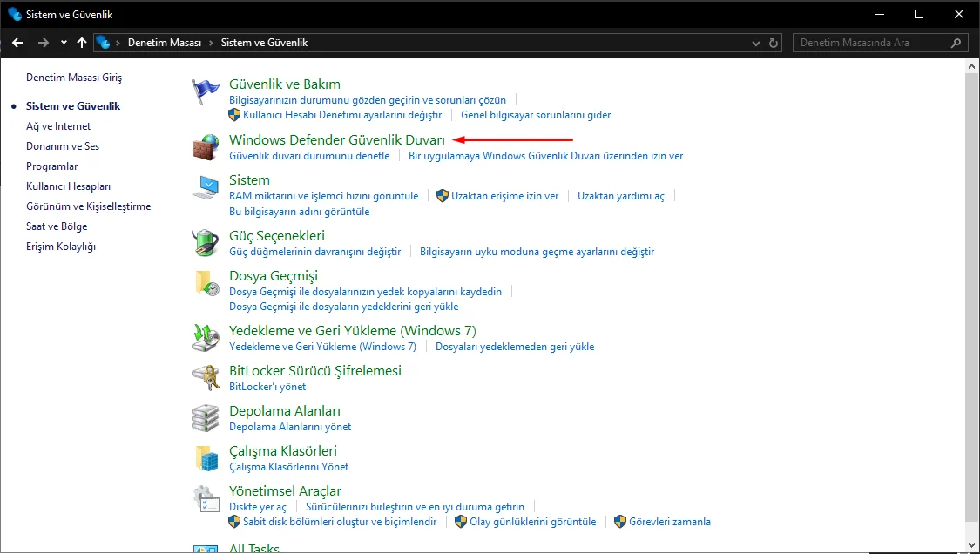Click Olay günlüklerini görüntüle

pyautogui.click(x=533, y=522)
